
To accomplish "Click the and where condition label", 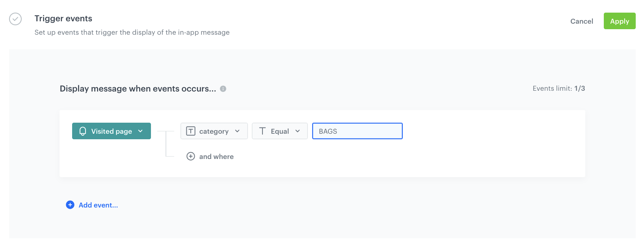I will [x=216, y=157].
